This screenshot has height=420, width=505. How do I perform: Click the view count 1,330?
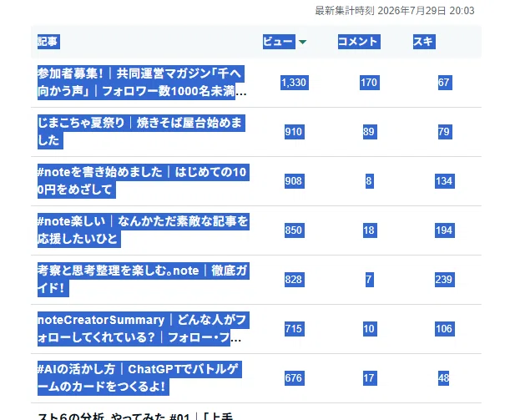(295, 83)
